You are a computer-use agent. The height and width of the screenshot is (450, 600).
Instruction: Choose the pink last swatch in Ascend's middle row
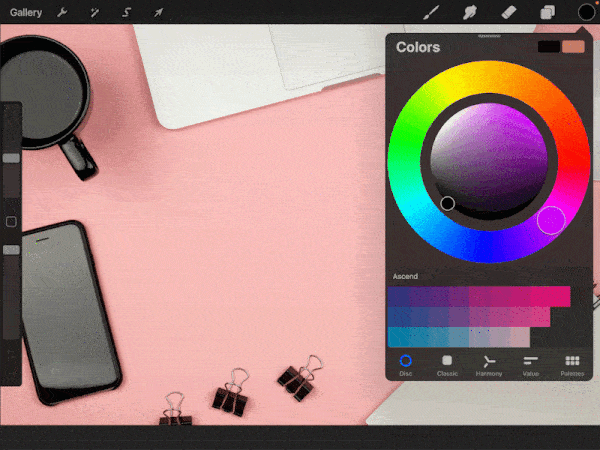tap(540, 317)
